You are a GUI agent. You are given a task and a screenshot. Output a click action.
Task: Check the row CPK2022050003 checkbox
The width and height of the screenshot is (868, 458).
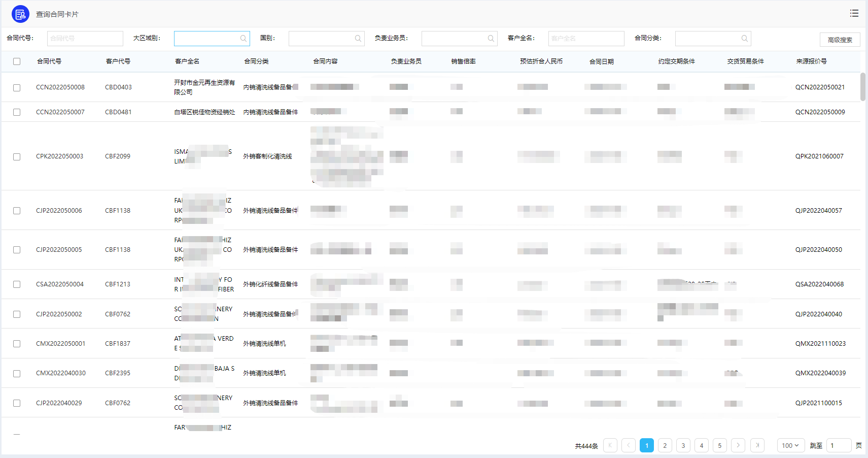[17, 157]
